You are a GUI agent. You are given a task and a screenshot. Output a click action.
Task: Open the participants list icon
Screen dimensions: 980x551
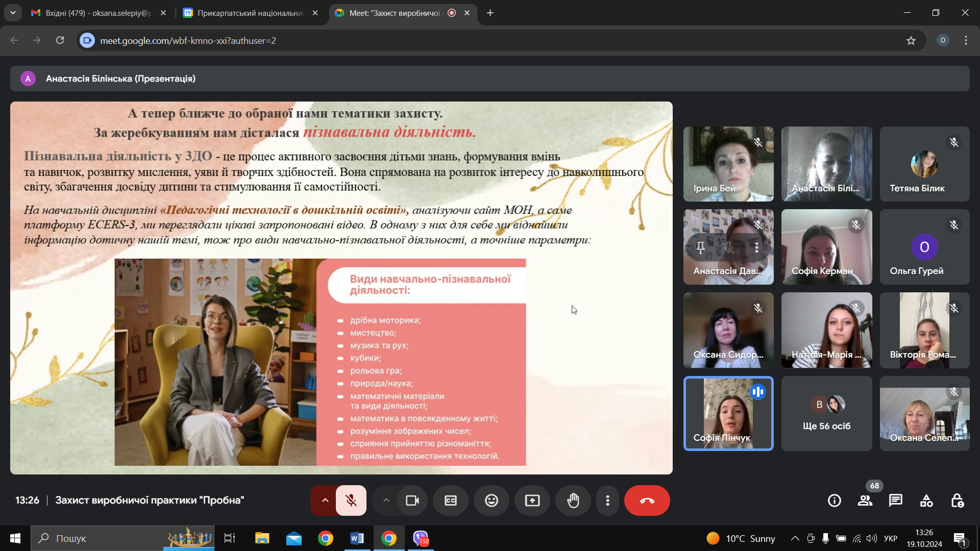(865, 500)
